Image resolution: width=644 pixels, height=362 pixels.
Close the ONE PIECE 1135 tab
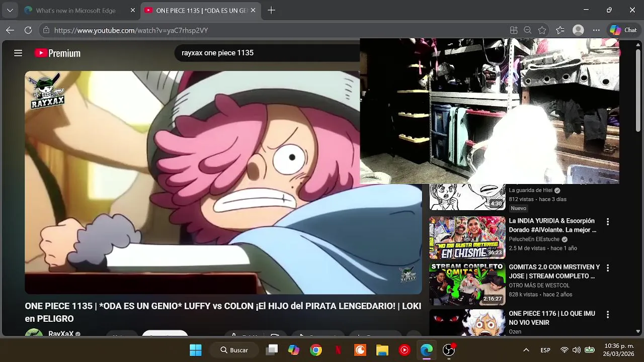coord(253,10)
